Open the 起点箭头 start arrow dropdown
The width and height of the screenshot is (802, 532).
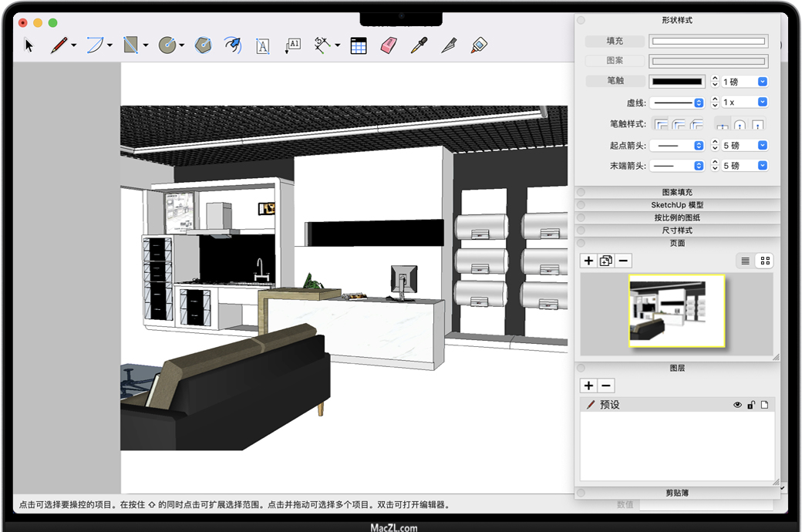[x=677, y=146]
